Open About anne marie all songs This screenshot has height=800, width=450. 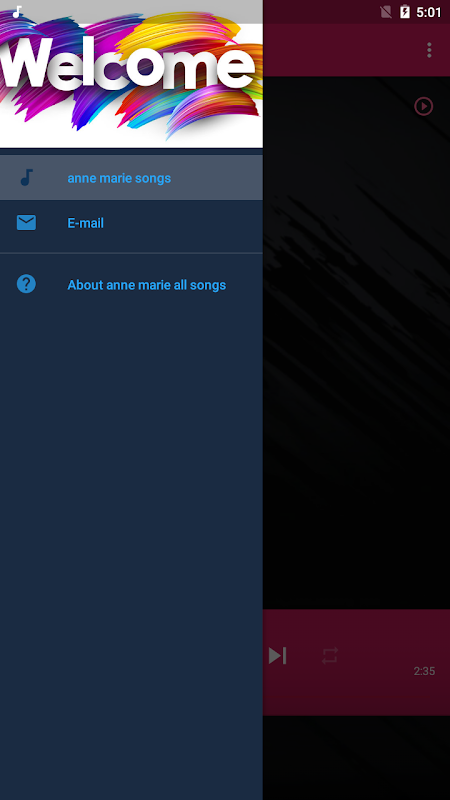click(x=131, y=284)
